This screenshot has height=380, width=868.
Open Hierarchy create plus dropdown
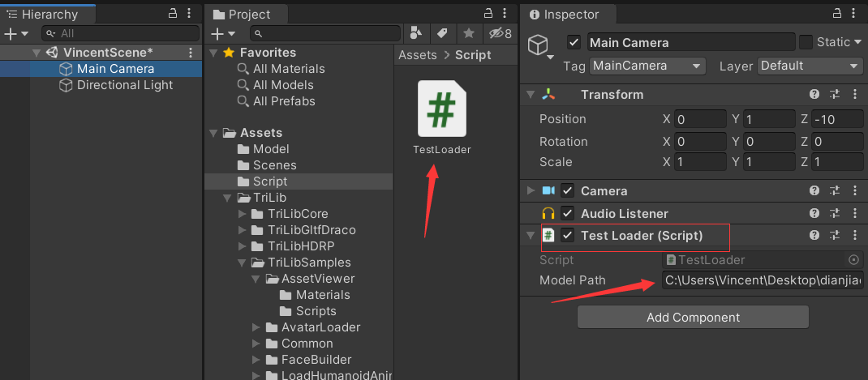(x=16, y=34)
